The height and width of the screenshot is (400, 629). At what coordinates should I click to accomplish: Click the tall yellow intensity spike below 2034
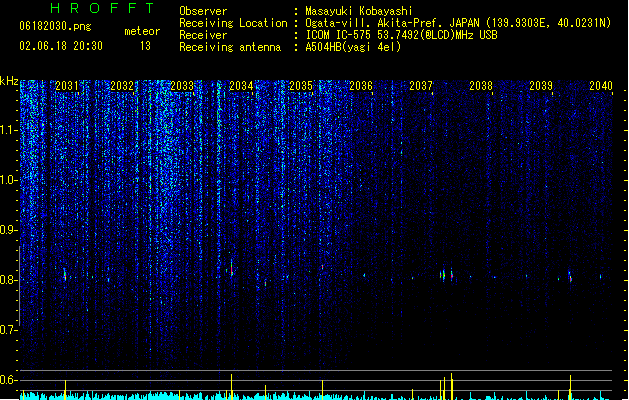click(x=231, y=386)
